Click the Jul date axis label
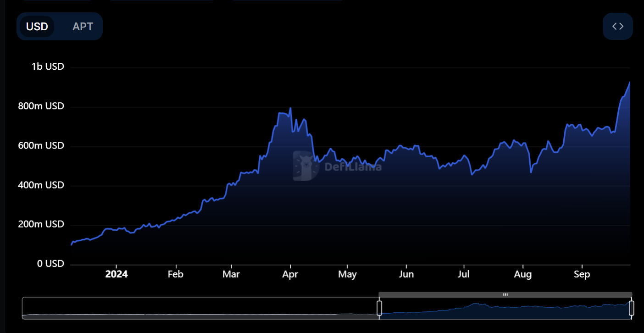This screenshot has width=644, height=333. click(x=464, y=274)
